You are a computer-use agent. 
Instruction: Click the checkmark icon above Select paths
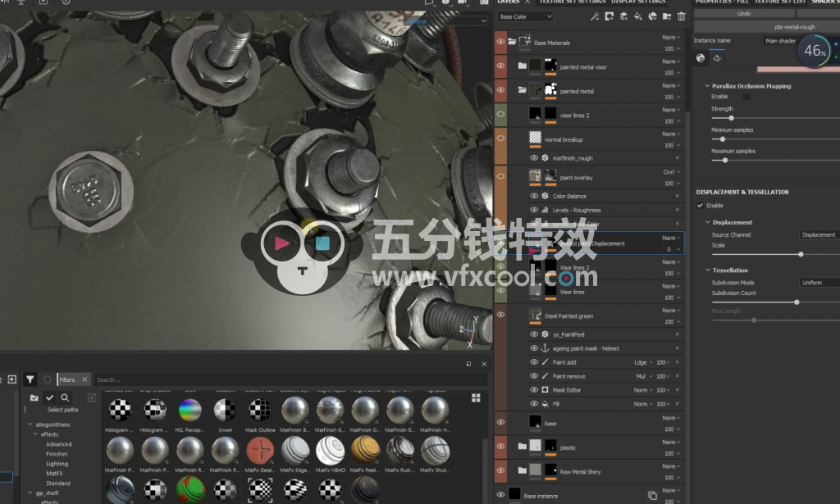pyautogui.click(x=49, y=397)
